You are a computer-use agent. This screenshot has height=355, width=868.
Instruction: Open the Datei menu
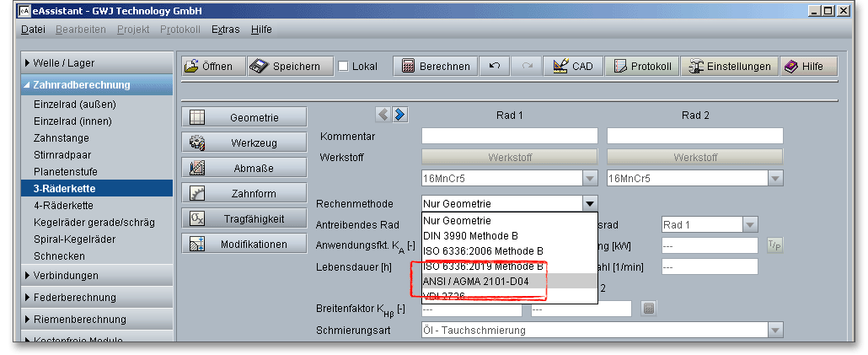tap(34, 30)
